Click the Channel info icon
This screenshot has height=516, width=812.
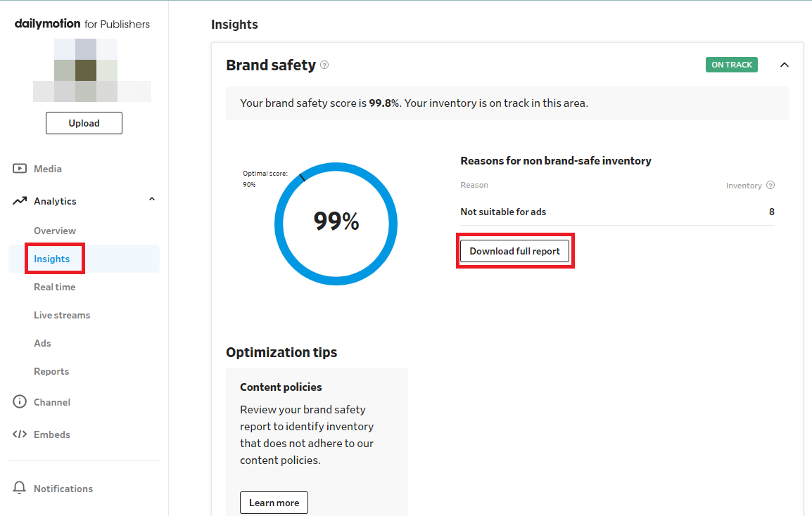20,402
